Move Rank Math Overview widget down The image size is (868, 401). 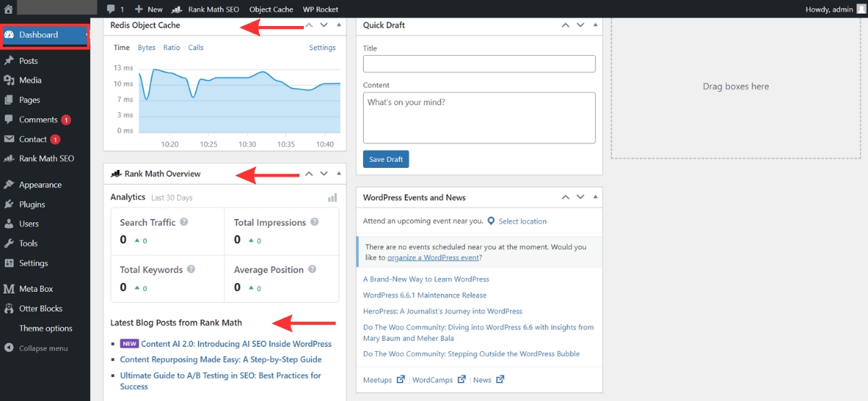(324, 174)
